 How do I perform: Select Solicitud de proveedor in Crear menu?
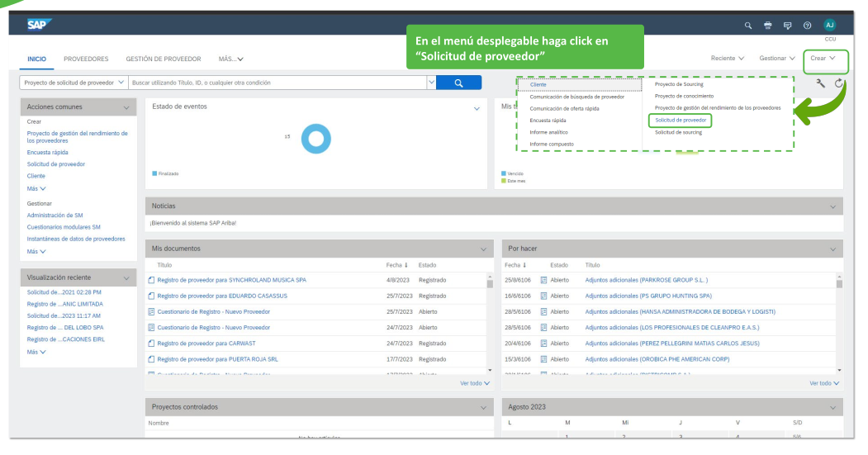click(681, 120)
